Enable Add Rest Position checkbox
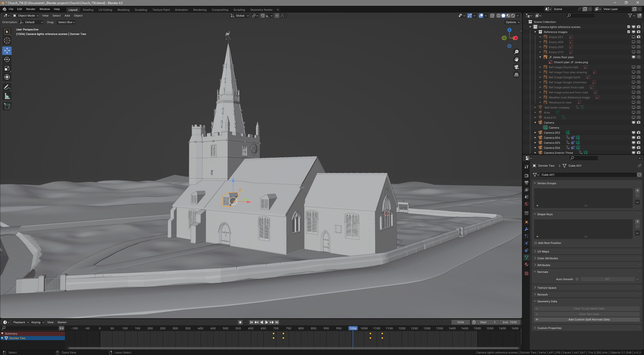 click(x=536, y=243)
